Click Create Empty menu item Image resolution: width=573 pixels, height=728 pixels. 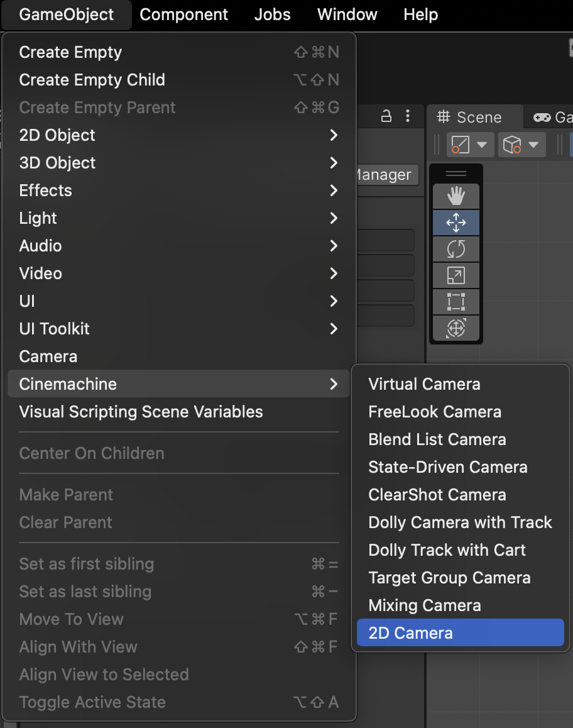coord(70,52)
